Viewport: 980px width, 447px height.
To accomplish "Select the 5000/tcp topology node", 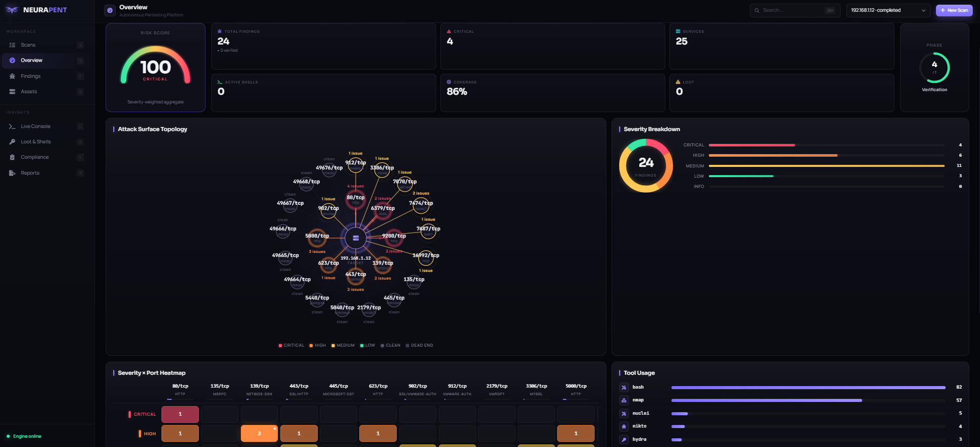I will [x=317, y=238].
